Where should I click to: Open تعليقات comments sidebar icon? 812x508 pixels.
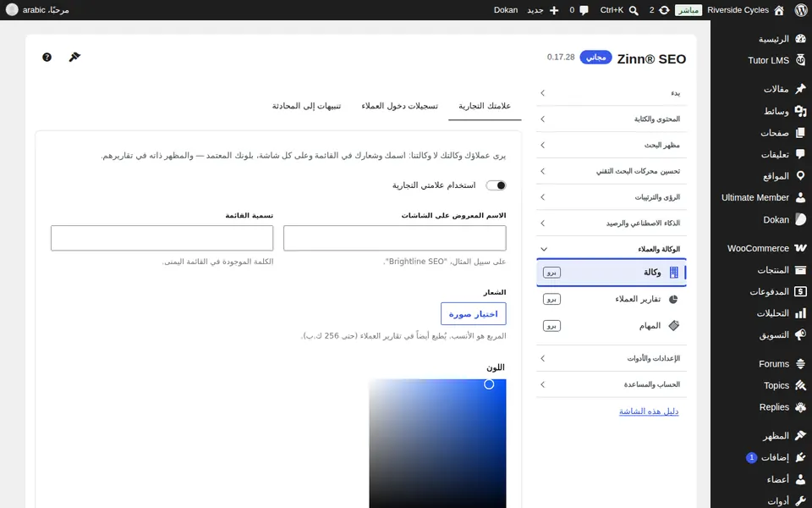click(x=800, y=154)
